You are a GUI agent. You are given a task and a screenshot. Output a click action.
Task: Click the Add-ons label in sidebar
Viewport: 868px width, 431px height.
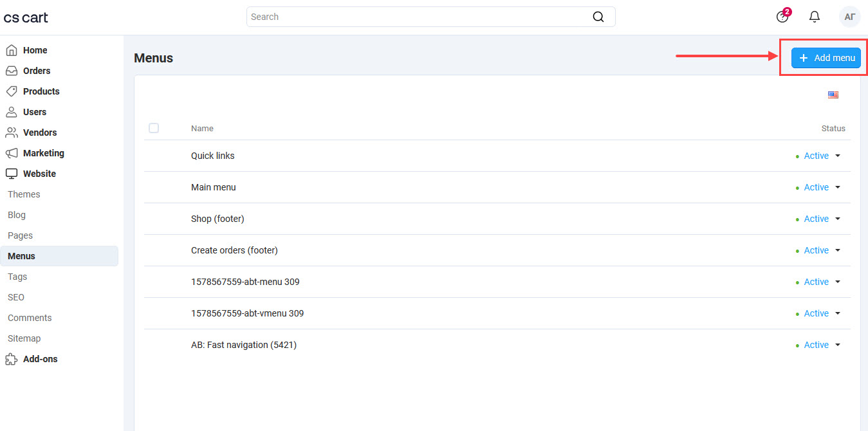[41, 359]
